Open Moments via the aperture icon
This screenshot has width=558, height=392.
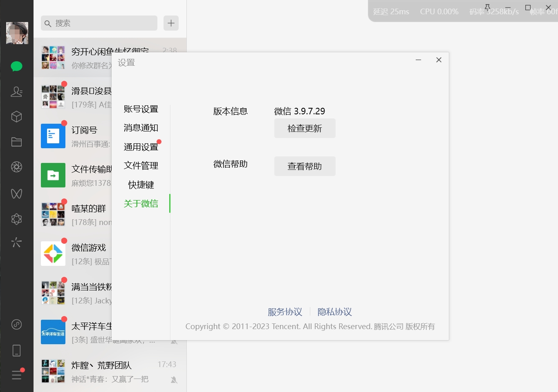16,167
